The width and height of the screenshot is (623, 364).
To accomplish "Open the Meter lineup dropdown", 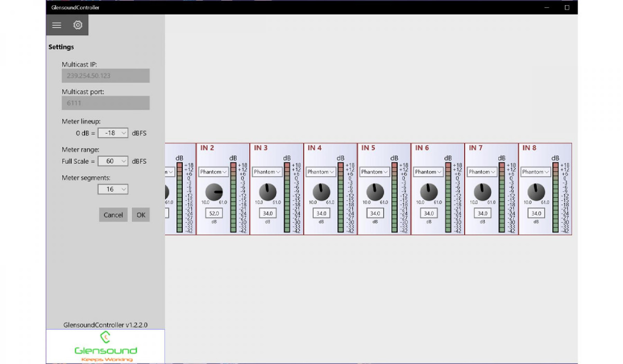I will [x=113, y=133].
